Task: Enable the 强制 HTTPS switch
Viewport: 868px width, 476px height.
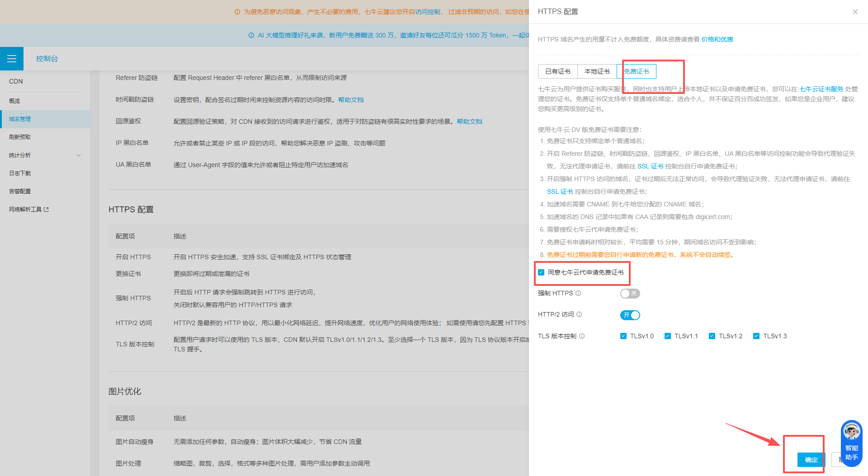Action: [x=630, y=294]
